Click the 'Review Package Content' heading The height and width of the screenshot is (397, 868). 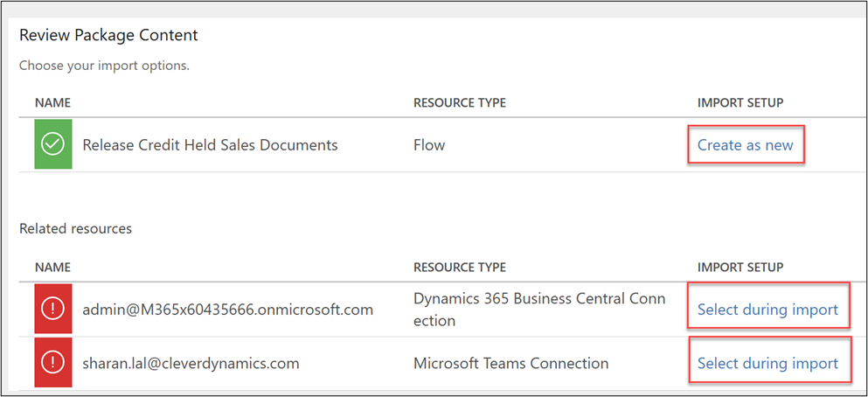coord(108,35)
